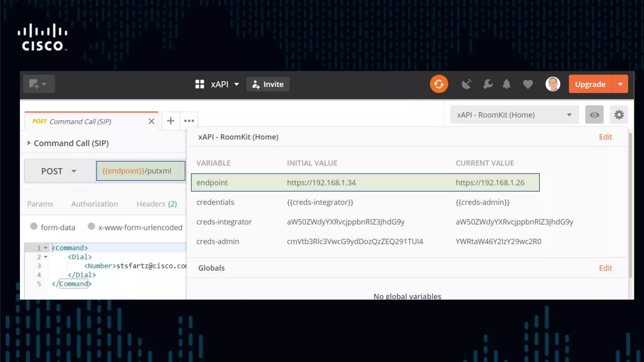Open the bell notifications icon
The height and width of the screenshot is (362, 644).
[x=506, y=84]
